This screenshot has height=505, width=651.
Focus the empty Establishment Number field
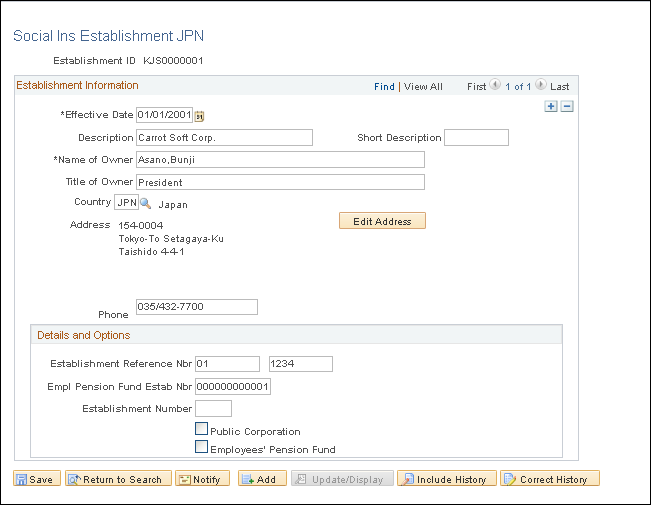click(213, 409)
